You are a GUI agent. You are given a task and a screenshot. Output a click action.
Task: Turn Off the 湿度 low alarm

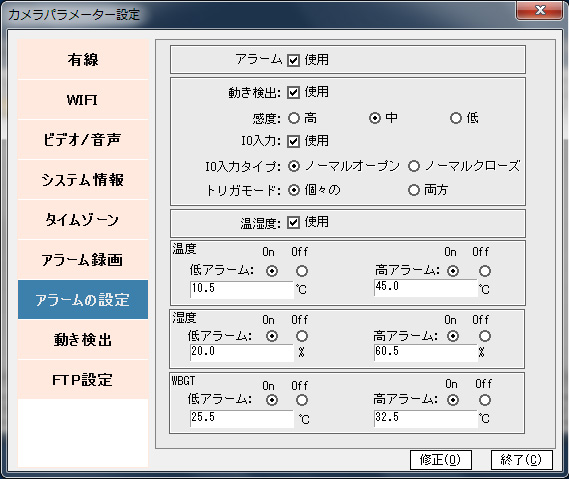[302, 336]
